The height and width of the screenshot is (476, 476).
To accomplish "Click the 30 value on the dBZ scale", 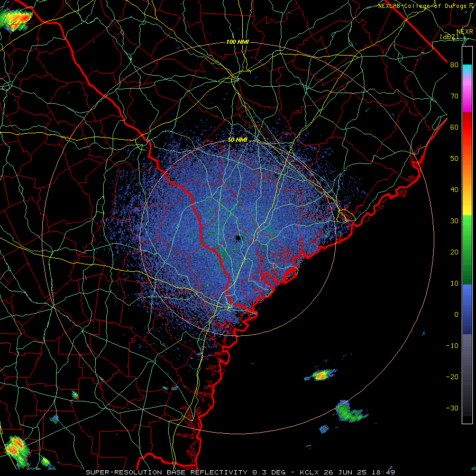I will point(454,221).
